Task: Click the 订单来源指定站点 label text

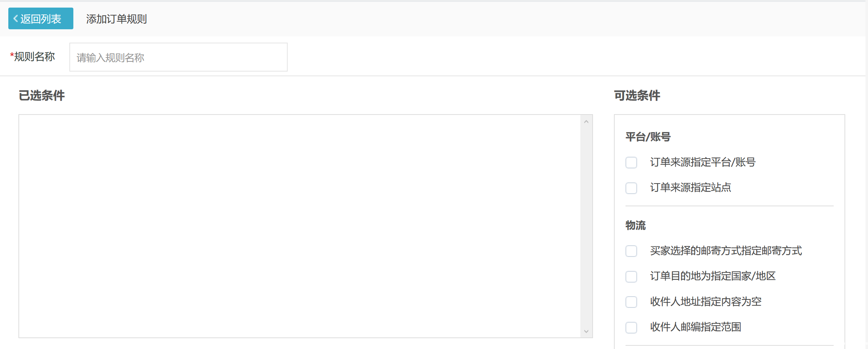Action: point(690,188)
